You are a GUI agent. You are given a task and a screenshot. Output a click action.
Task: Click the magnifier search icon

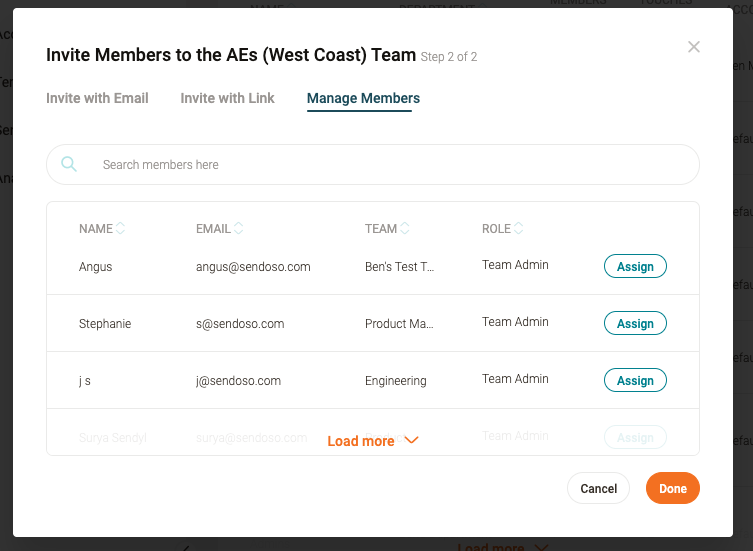[x=69, y=164]
